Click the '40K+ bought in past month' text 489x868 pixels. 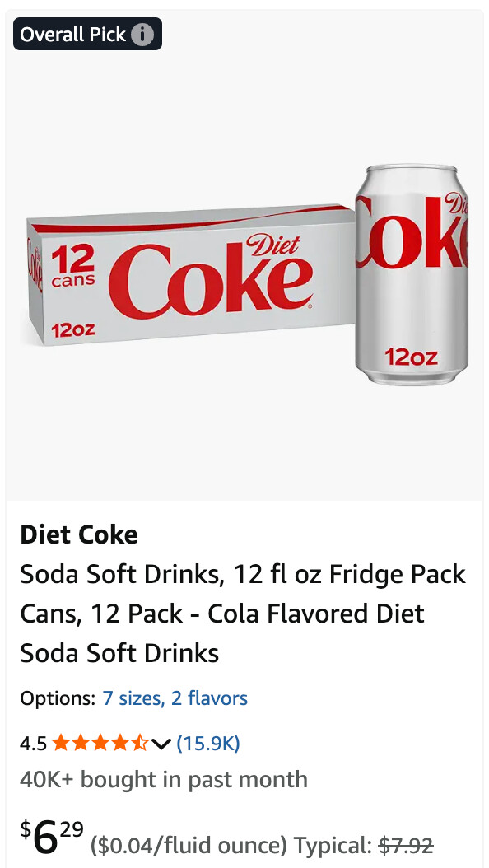164,779
